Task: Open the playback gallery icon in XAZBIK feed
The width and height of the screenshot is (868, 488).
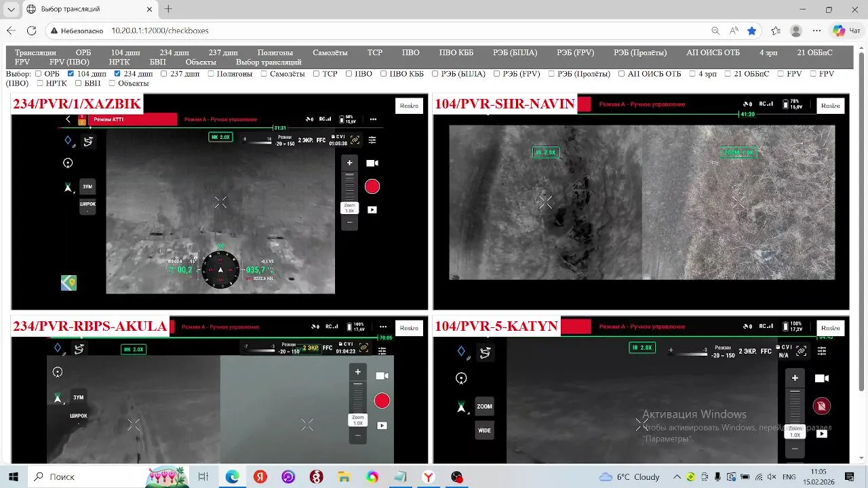Action: tap(372, 209)
